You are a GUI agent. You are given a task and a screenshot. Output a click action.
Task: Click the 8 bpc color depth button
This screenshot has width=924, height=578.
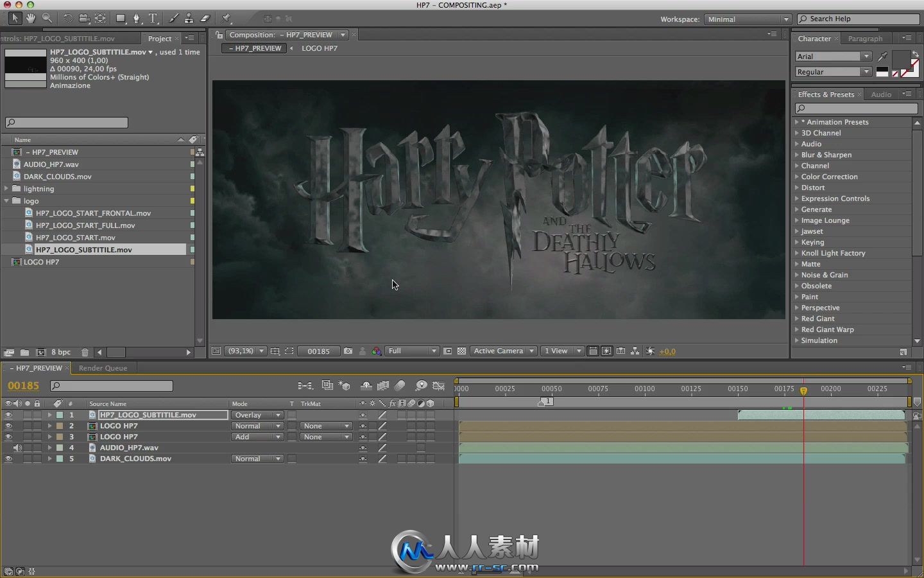click(61, 352)
